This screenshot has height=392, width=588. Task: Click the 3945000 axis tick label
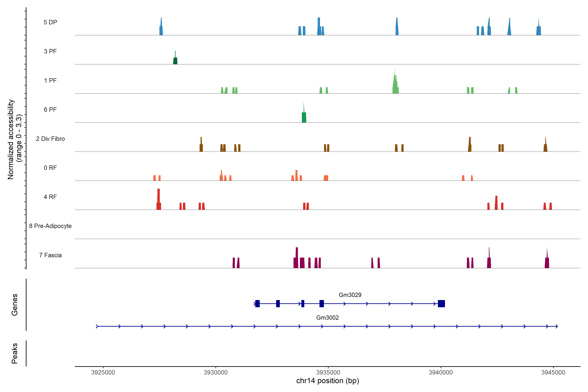point(553,372)
